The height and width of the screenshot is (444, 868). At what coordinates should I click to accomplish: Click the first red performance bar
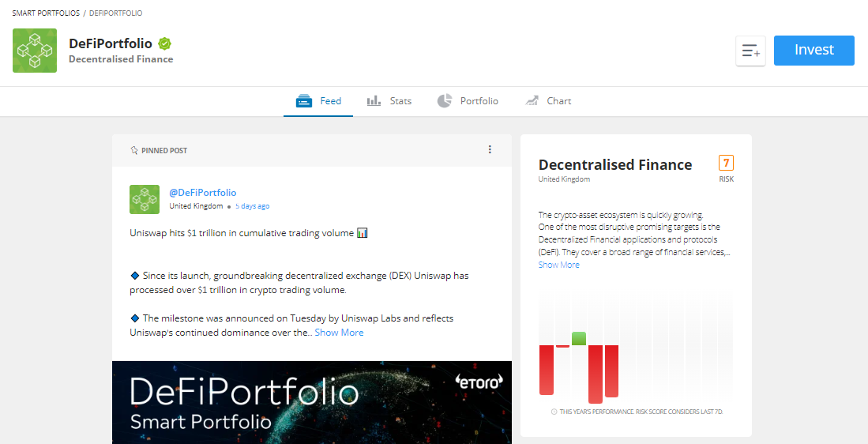pyautogui.click(x=547, y=370)
